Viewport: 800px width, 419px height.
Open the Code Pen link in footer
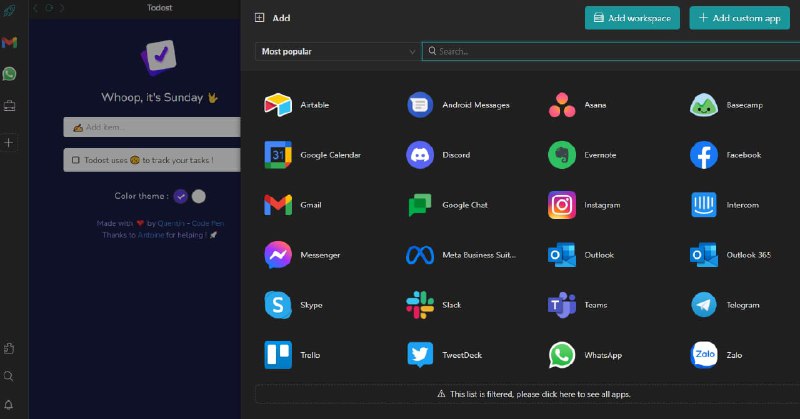click(208, 223)
